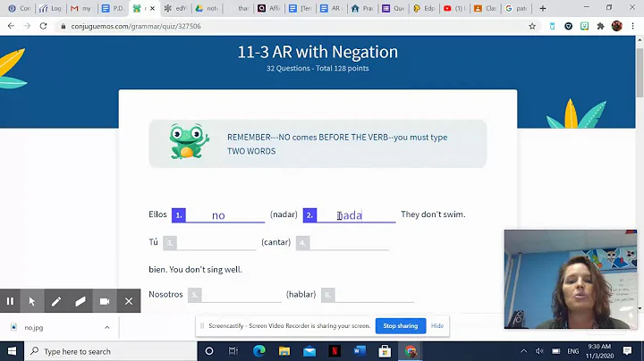644x361 pixels.
Task: Select the Screencastify eraser tool
Action: click(80, 301)
